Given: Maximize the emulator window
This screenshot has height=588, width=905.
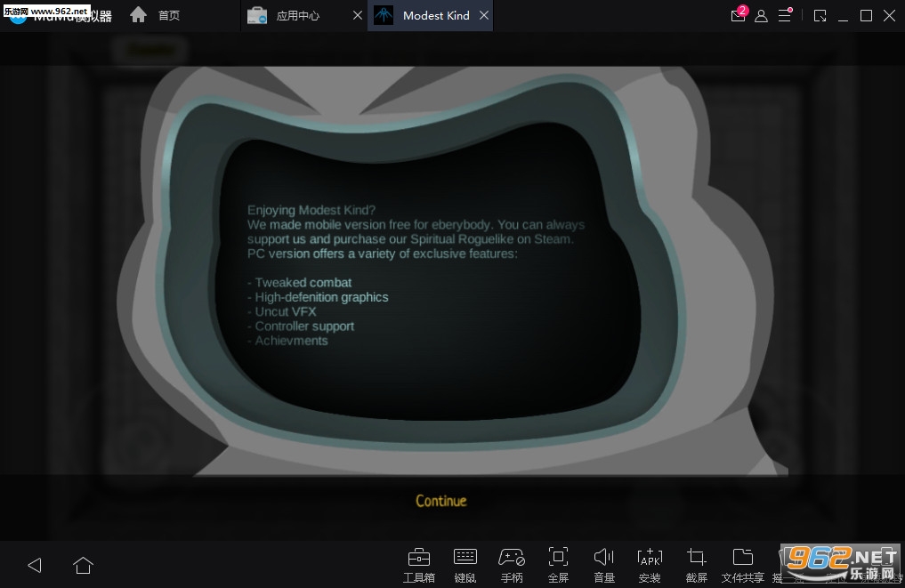Looking at the screenshot, I should pyautogui.click(x=867, y=16).
